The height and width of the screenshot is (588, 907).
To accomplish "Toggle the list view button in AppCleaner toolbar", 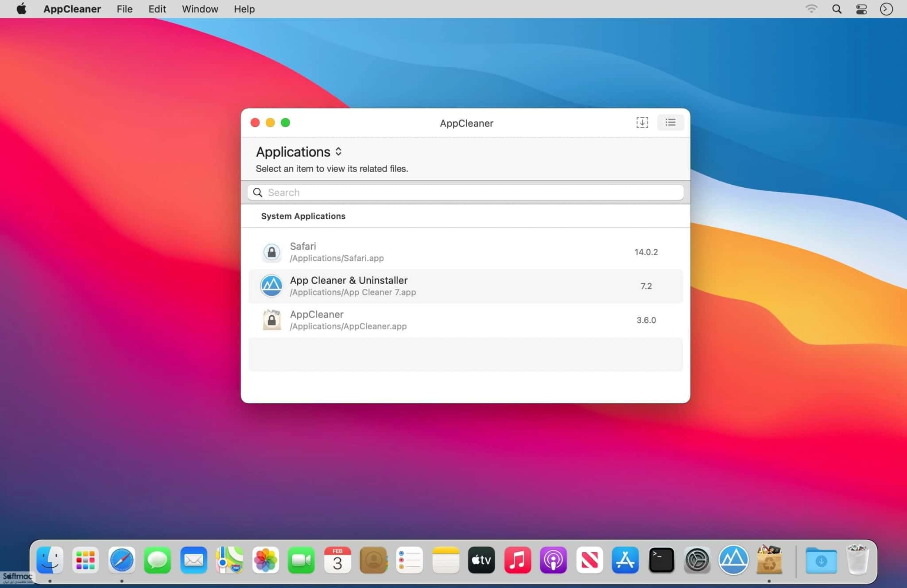I will point(671,123).
